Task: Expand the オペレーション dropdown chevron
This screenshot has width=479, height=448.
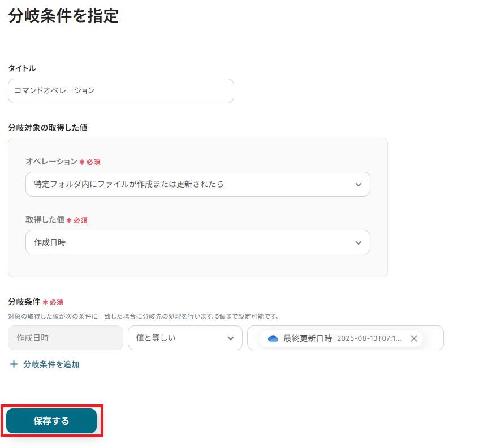Action: click(358, 185)
